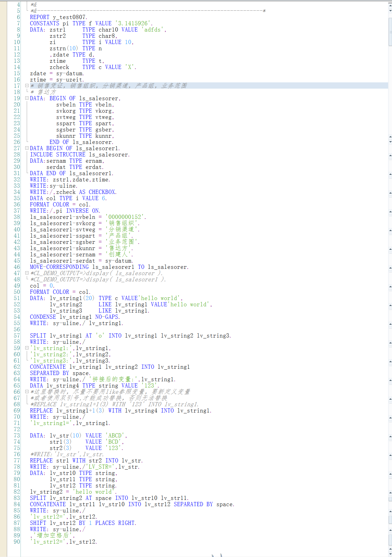Click the svbeln '0000000152' assignment line
Viewport: 392px width, 557px height.
(x=88, y=217)
